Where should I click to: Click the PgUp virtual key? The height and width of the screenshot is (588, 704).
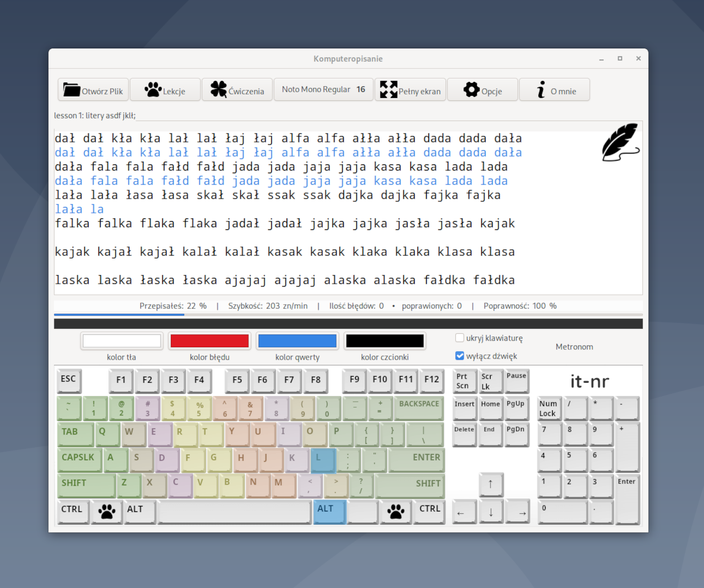coord(517,408)
